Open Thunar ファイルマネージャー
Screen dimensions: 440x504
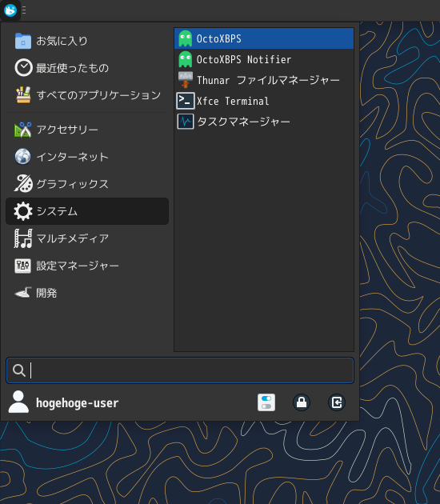263,80
